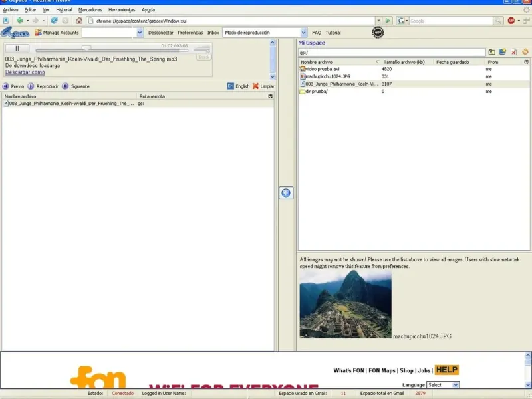Open column picker in the playlist header
Screen dimensions: 532x399
pyautogui.click(x=271, y=96)
